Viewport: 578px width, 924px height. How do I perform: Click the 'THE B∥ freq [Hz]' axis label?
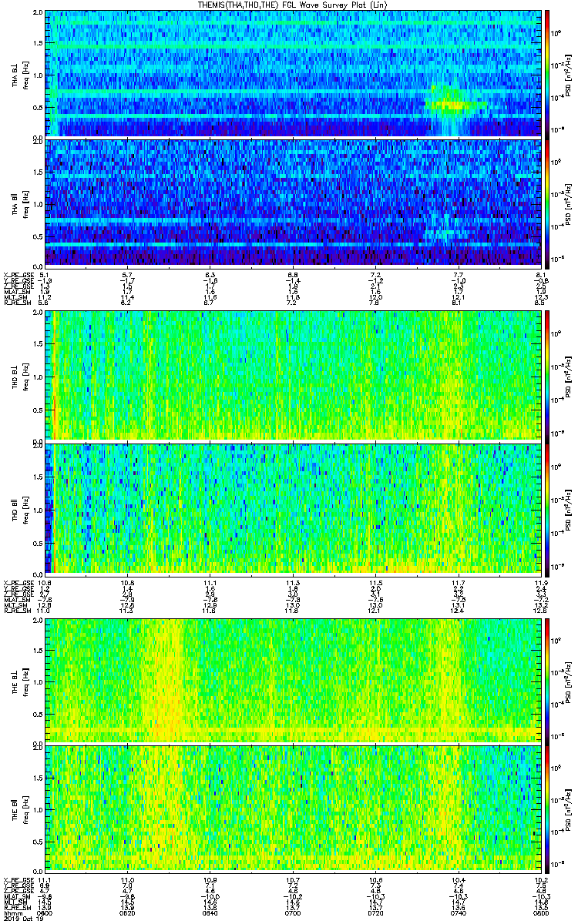(18, 808)
